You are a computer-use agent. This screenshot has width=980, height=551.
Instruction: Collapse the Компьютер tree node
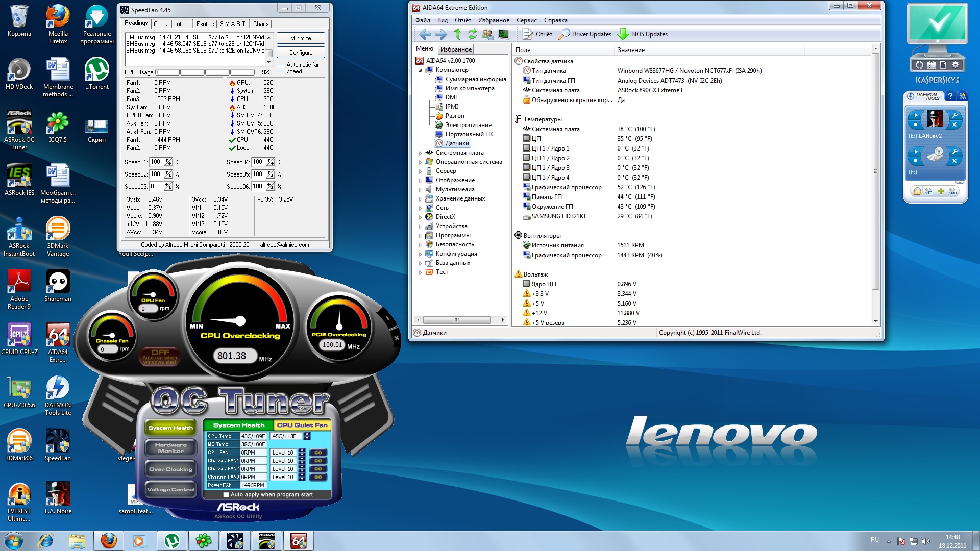[x=421, y=70]
